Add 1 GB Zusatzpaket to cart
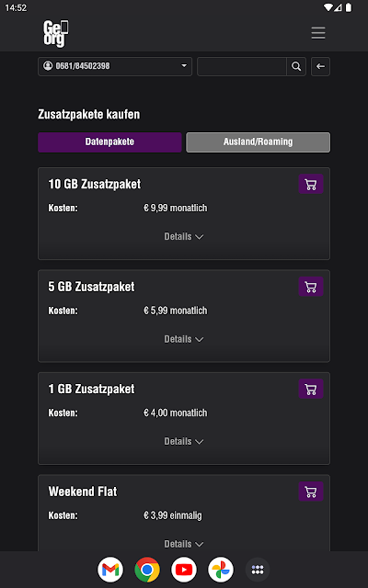Screen dimensions: 368x588 [x=311, y=389]
